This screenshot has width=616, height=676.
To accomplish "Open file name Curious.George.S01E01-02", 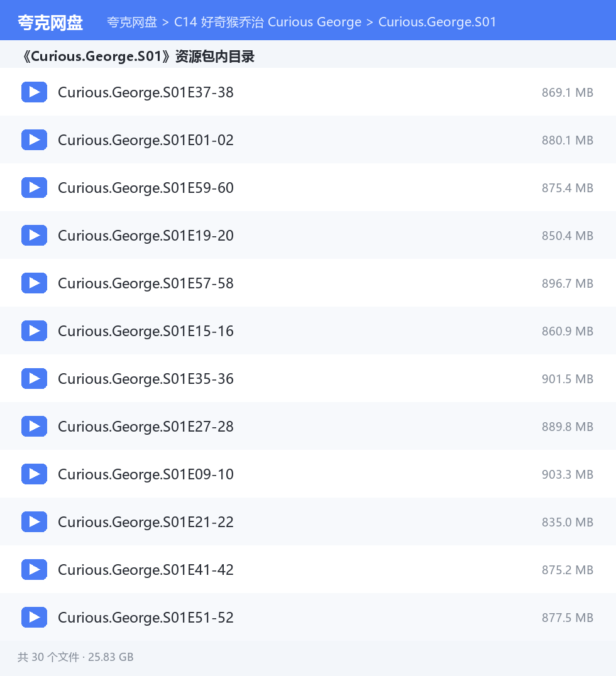I will coord(146,140).
